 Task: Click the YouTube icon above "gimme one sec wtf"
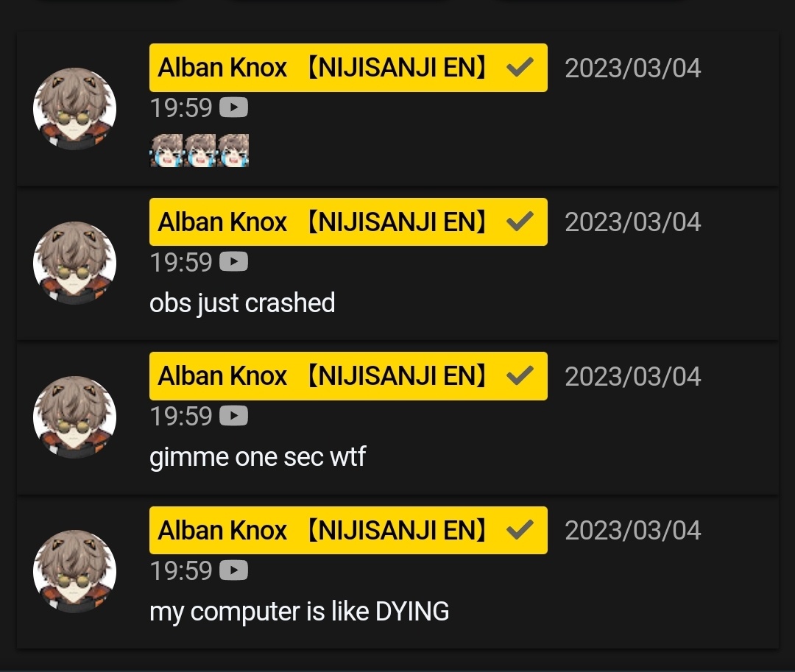[x=233, y=416]
